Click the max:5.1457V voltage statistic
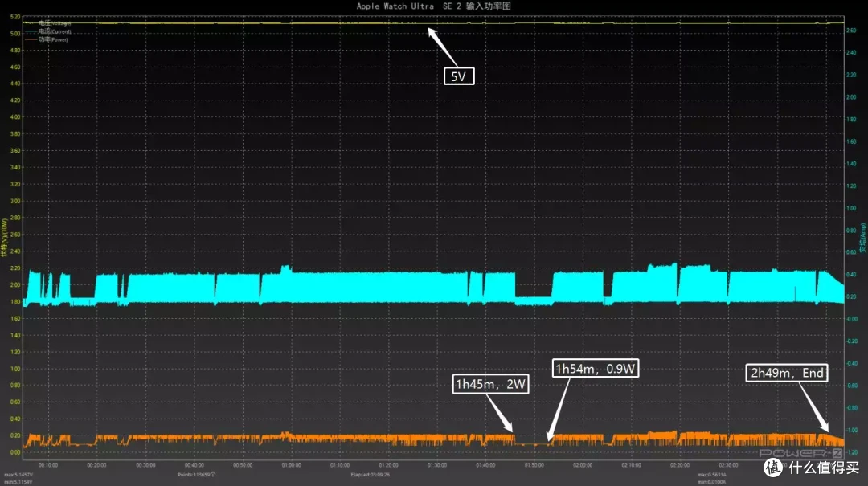Viewport: 868px width, 486px height. click(x=18, y=475)
